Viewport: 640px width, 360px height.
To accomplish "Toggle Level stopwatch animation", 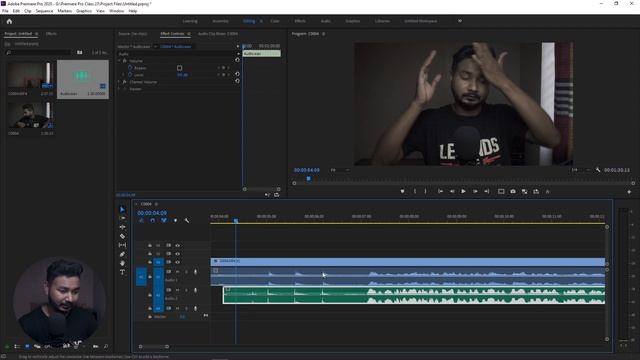I will pos(131,75).
